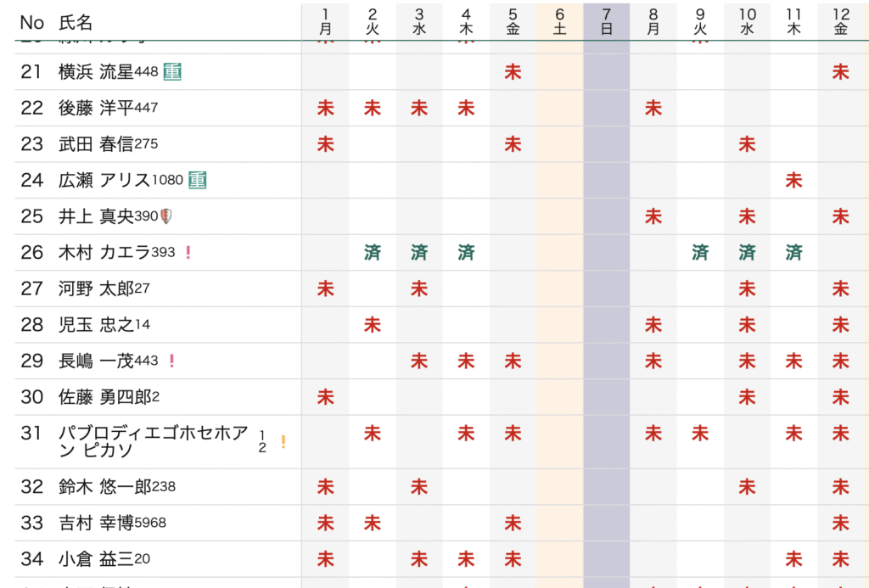Toggle the 未 status for 後藤 洋平 on day 4
Viewport: 869px width, 588px height.
[x=466, y=109]
